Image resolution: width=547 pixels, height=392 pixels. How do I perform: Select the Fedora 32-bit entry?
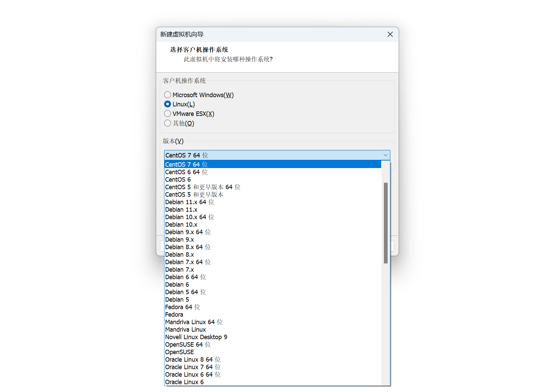point(273,314)
